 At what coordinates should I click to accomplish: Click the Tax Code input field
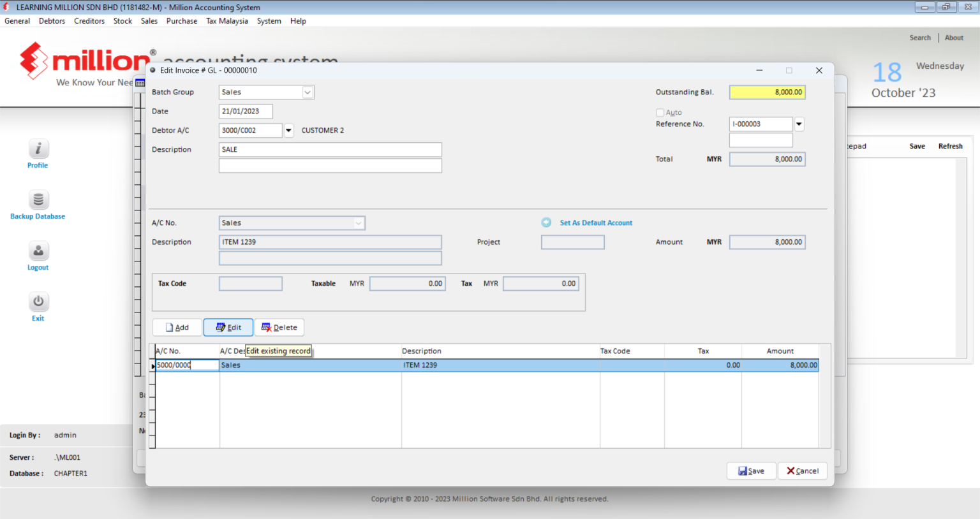(x=250, y=283)
